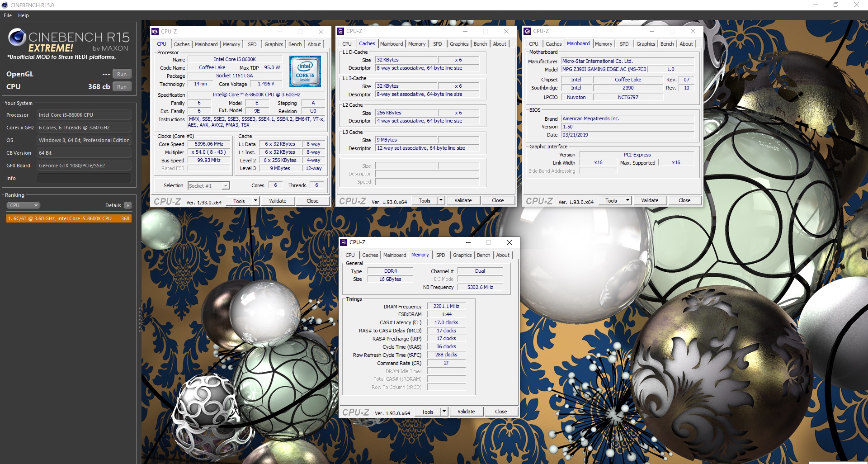868x464 pixels.
Task: Expand Tools dropdown arrow in Mainboard window
Action: coord(627,200)
